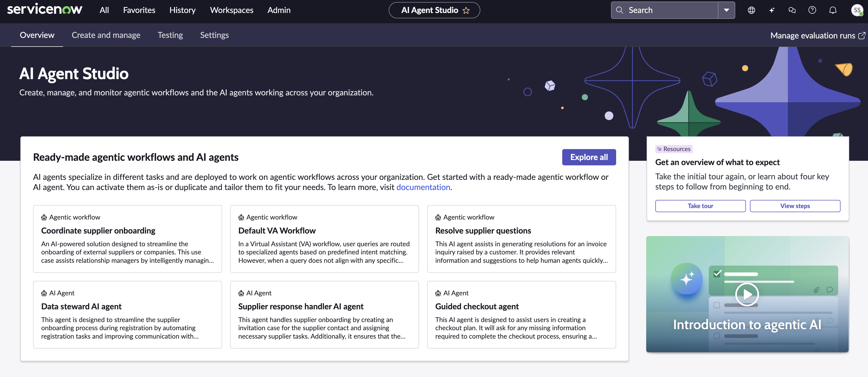The height and width of the screenshot is (377, 868).
Task: Click the Explore all button
Action: tap(589, 157)
